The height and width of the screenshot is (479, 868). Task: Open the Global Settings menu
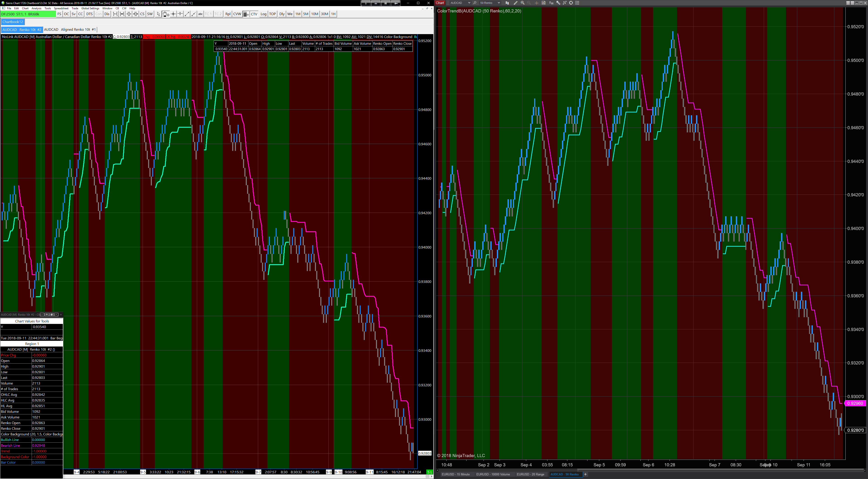point(90,8)
